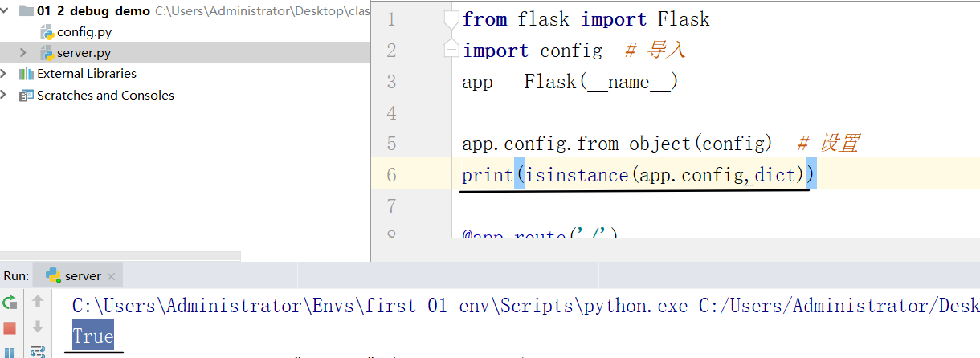This screenshot has width=980, height=358.
Task: Click the Python icon on the server run tab
Action: [54, 275]
